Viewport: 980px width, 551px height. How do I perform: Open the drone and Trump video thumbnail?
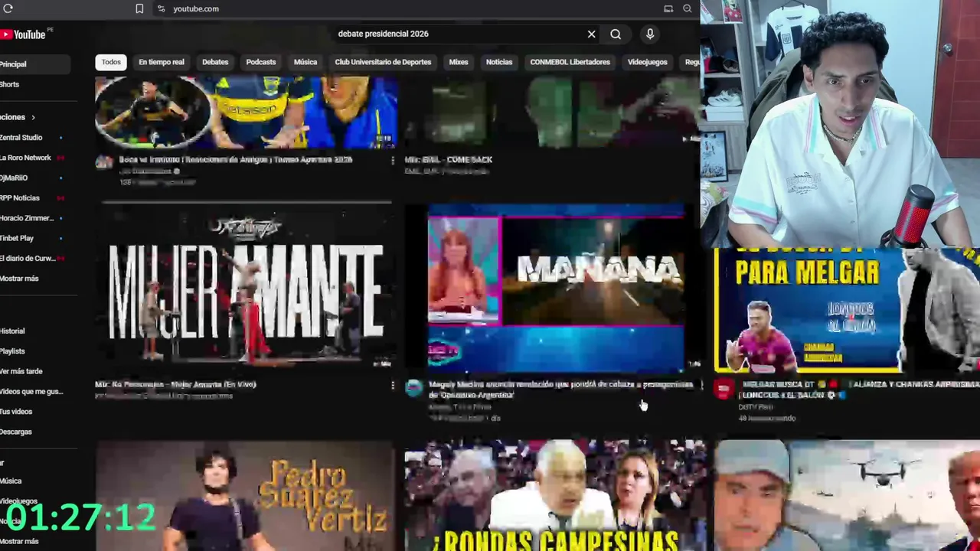pyautogui.click(x=847, y=495)
